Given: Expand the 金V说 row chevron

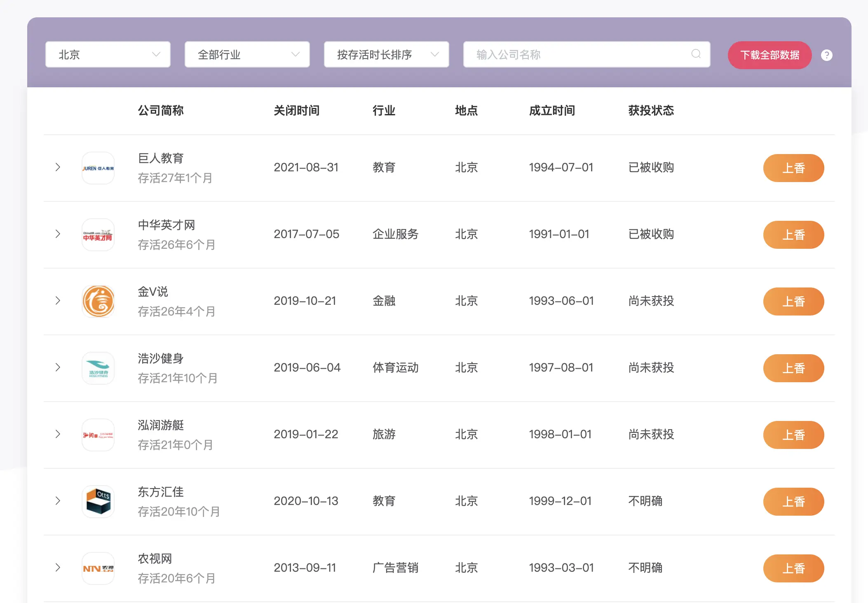Looking at the screenshot, I should pyautogui.click(x=58, y=301).
